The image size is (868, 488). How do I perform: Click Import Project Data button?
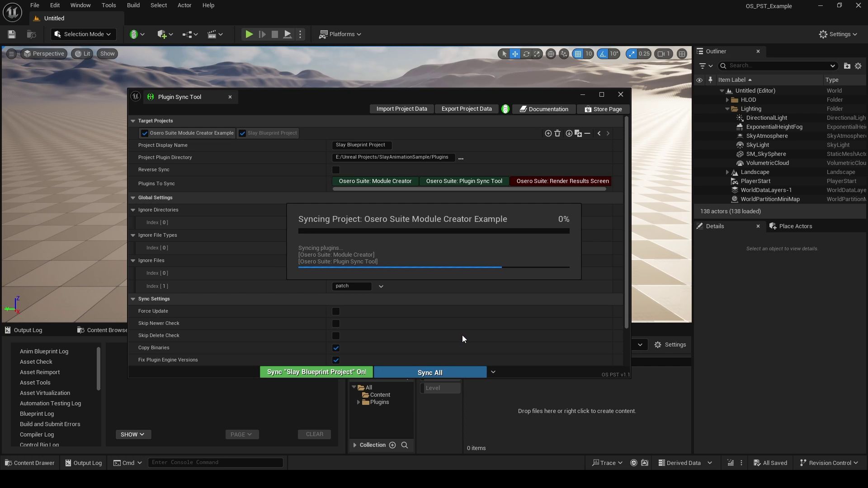coord(401,109)
